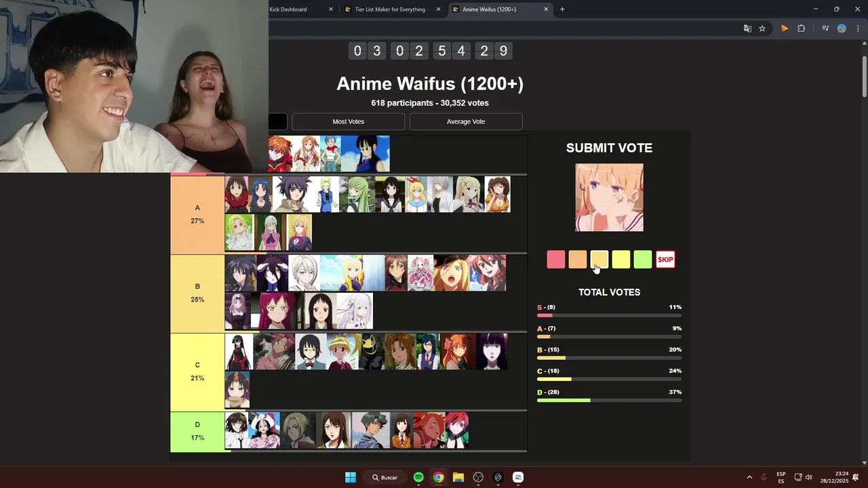868x488 pixels.
Task: Vote A tier with the orange swatch
Action: coord(578,260)
